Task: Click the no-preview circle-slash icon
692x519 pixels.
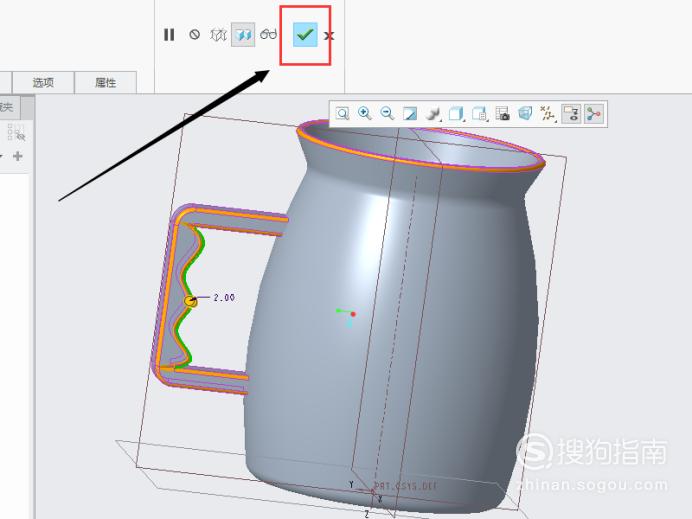Action: pyautogui.click(x=194, y=34)
